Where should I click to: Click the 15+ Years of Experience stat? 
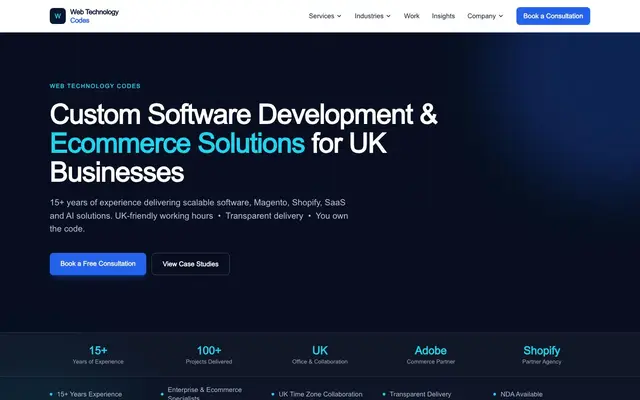(98, 355)
